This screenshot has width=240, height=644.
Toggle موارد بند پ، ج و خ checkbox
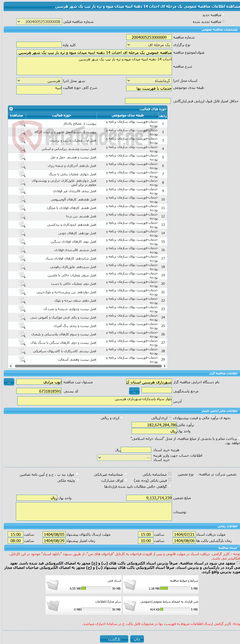point(77,474)
